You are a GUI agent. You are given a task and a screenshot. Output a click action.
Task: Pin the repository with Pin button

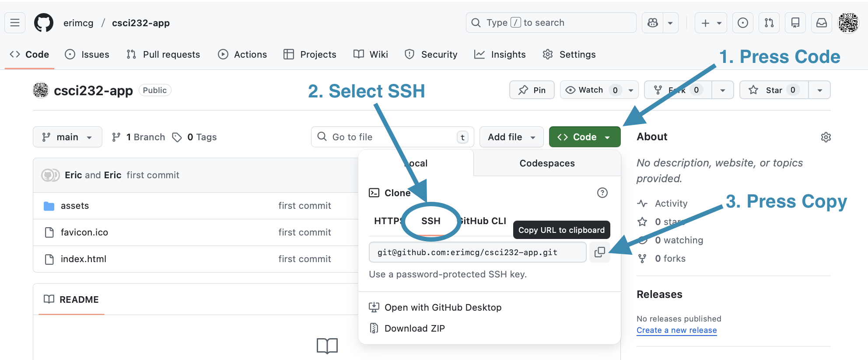click(532, 90)
